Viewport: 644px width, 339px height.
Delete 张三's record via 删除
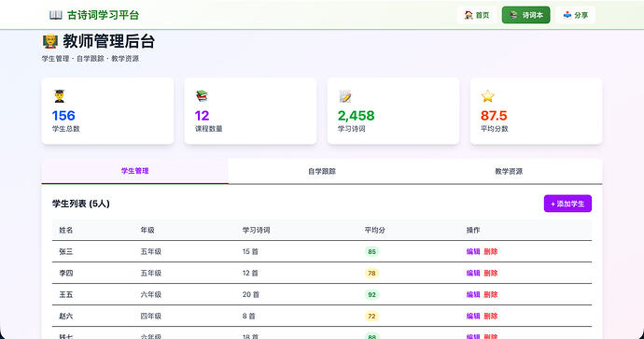(490, 251)
